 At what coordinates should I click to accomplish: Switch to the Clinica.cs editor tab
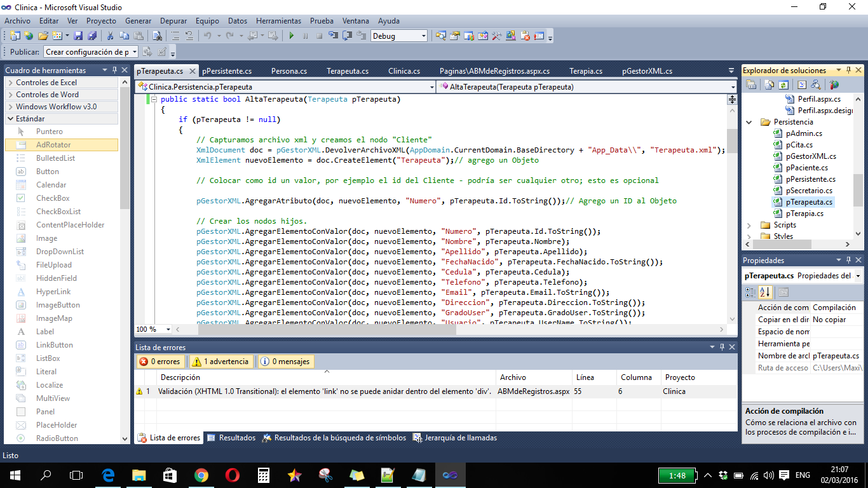(404, 71)
